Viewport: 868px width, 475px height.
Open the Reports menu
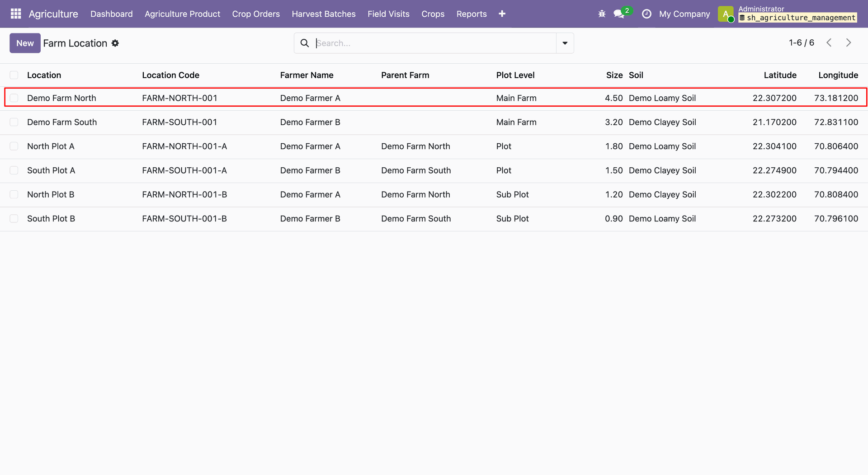(x=472, y=14)
